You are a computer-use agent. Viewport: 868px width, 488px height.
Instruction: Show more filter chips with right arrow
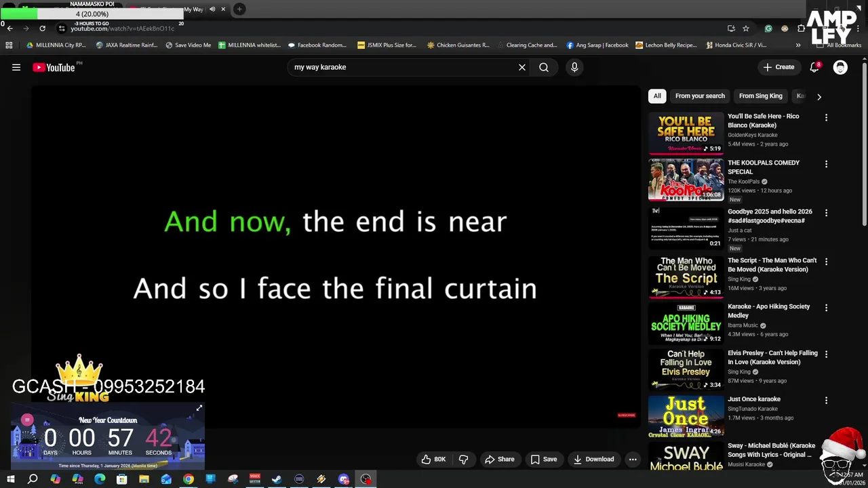point(819,96)
